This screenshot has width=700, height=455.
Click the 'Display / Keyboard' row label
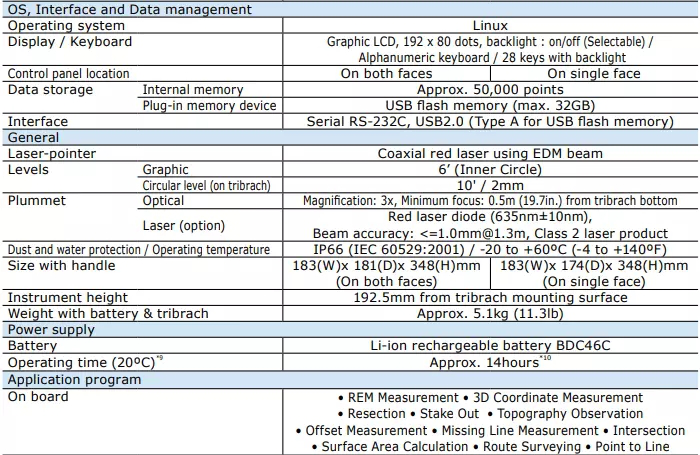(70, 42)
